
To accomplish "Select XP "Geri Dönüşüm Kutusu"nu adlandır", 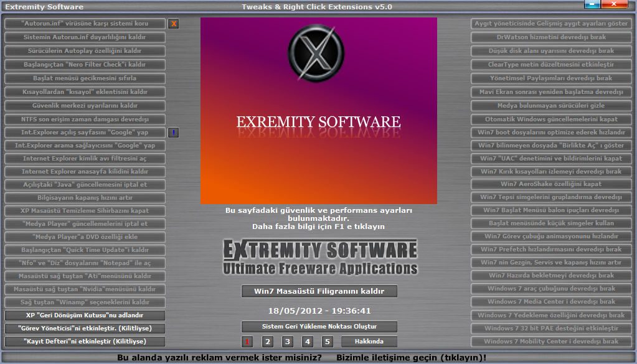I will pyautogui.click(x=85, y=315).
